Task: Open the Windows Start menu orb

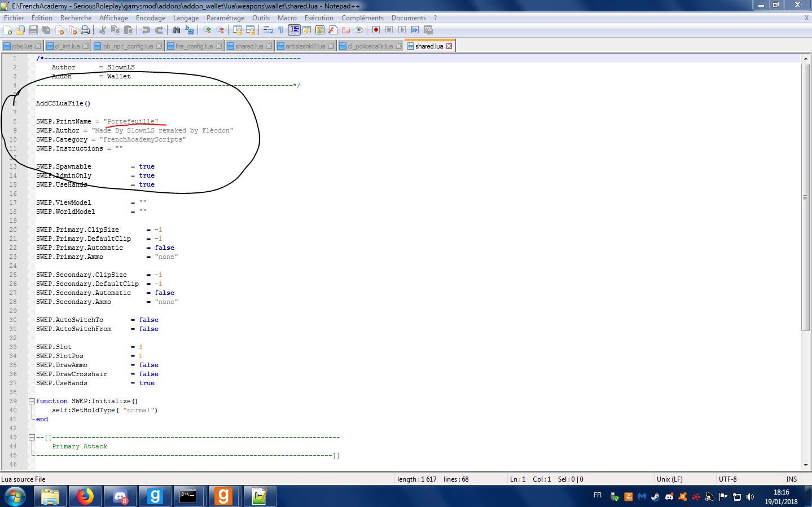Action: [x=15, y=496]
